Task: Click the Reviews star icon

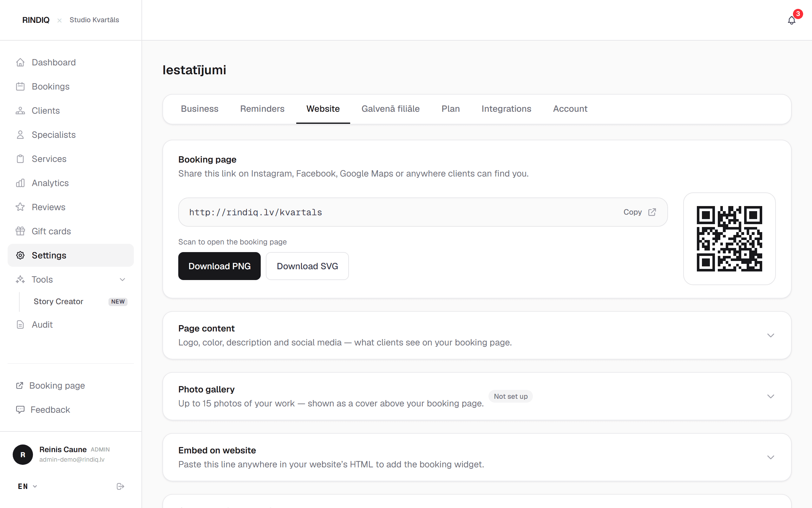Action: pyautogui.click(x=20, y=207)
